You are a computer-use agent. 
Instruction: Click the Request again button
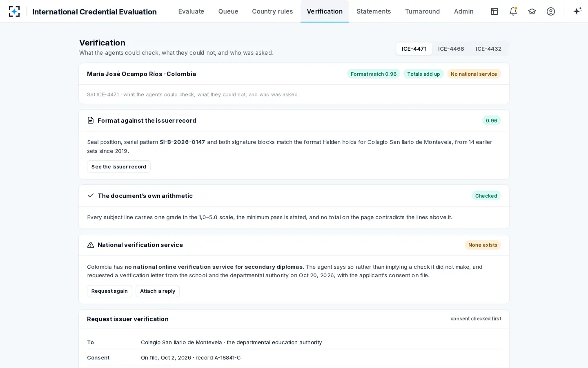point(109,291)
